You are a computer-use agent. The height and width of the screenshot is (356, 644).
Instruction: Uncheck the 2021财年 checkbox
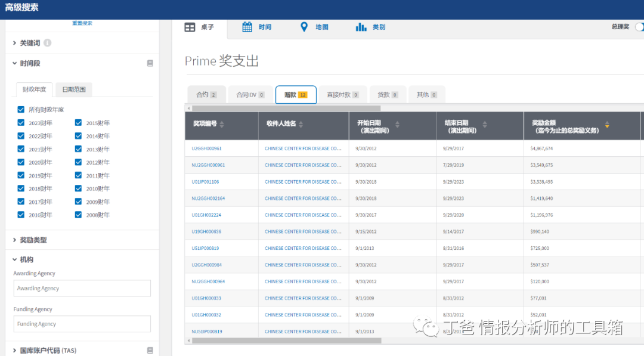tap(21, 148)
